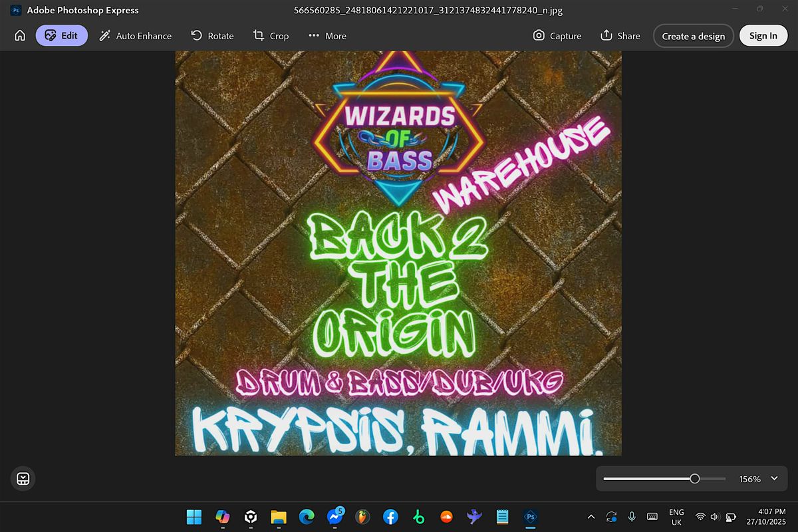Click the volume icon in system tray
Viewport: 798px width, 532px height.
click(714, 517)
